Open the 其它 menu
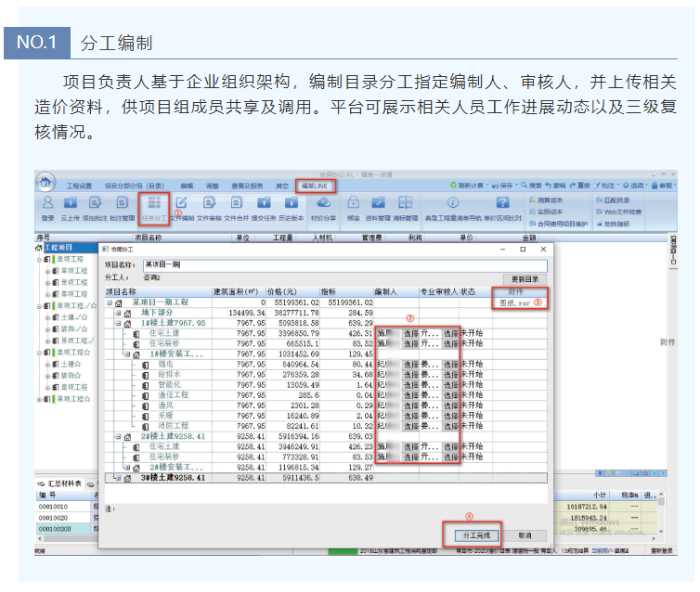Image resolution: width=700 pixels, height=592 pixels. tap(281, 186)
